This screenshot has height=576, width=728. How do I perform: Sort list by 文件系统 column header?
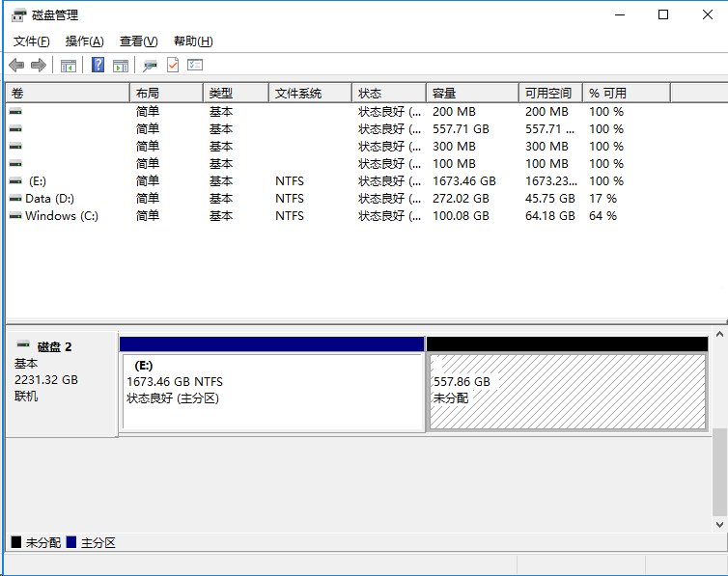[309, 94]
